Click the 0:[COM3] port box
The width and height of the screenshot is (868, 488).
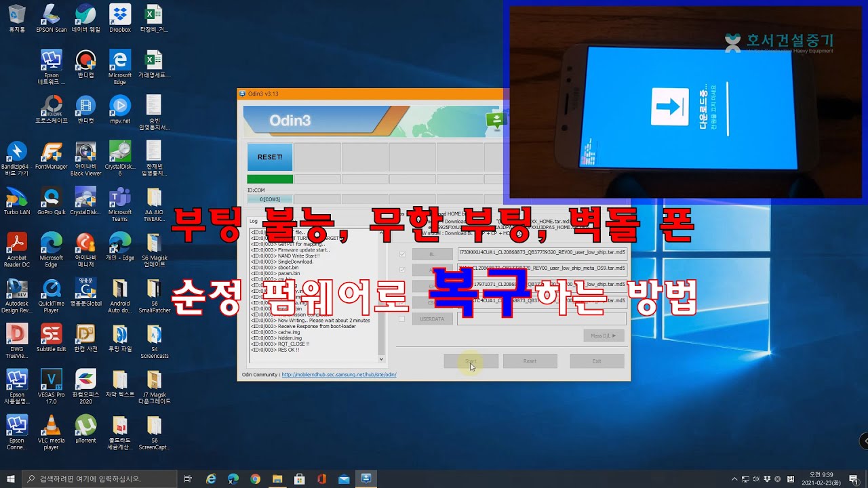pyautogui.click(x=270, y=199)
